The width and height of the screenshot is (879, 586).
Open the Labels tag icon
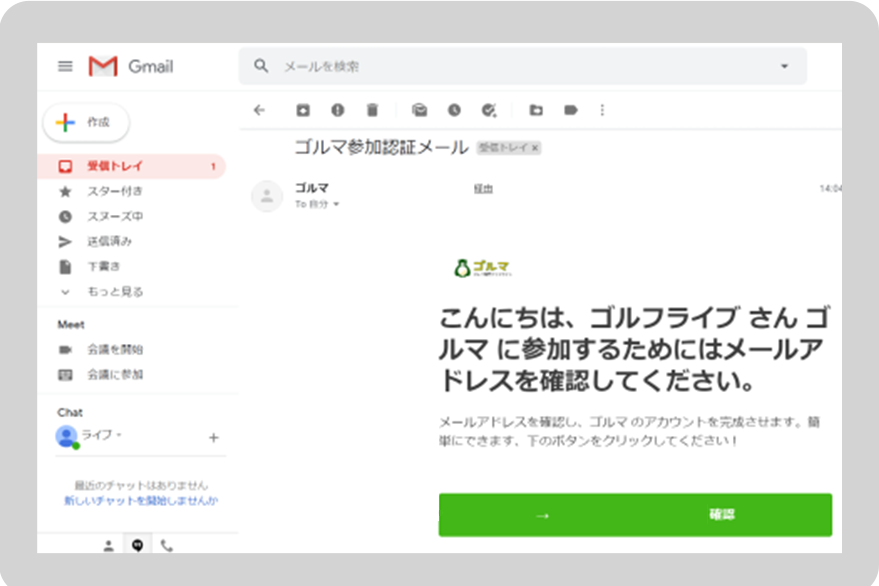tap(570, 110)
